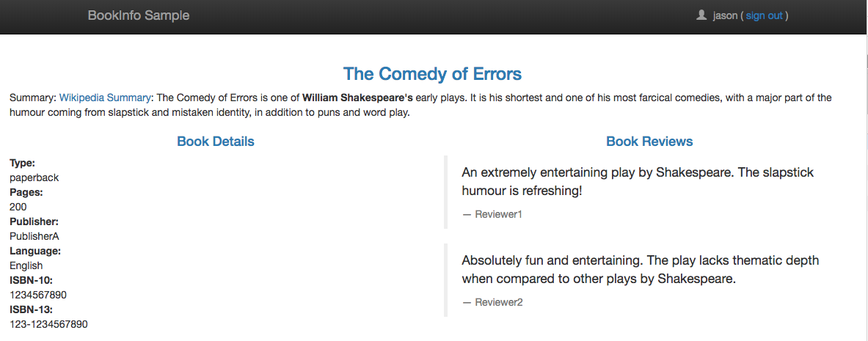
Task: Click the PublisherA value
Action: click(x=34, y=236)
